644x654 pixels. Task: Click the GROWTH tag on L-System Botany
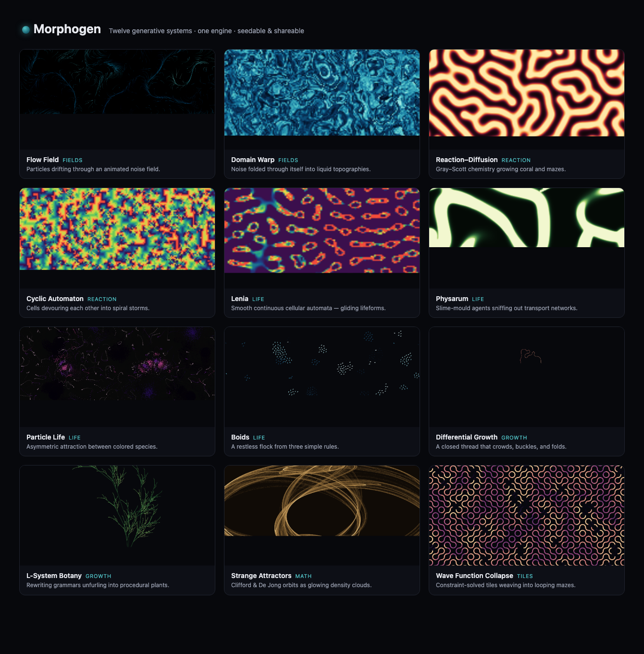click(x=99, y=576)
